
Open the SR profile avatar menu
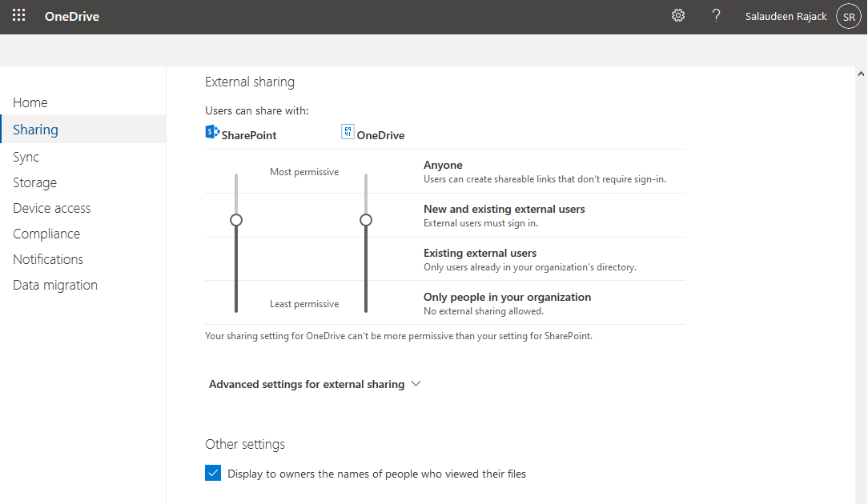[x=848, y=15]
